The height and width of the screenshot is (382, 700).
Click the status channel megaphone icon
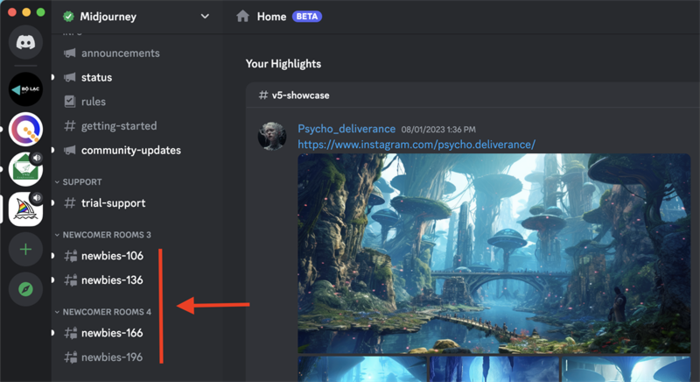click(x=70, y=77)
